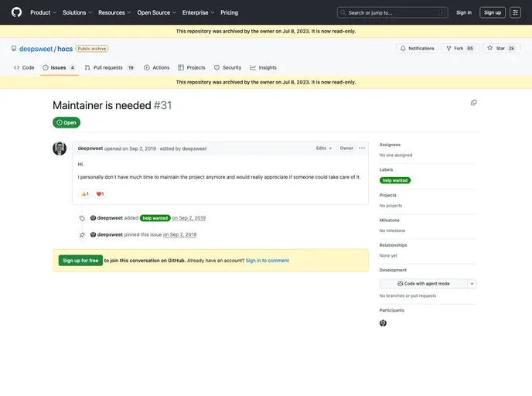Click deepsweet's large avatar beside the comment
The width and height of the screenshot is (532, 396).
coord(60,148)
